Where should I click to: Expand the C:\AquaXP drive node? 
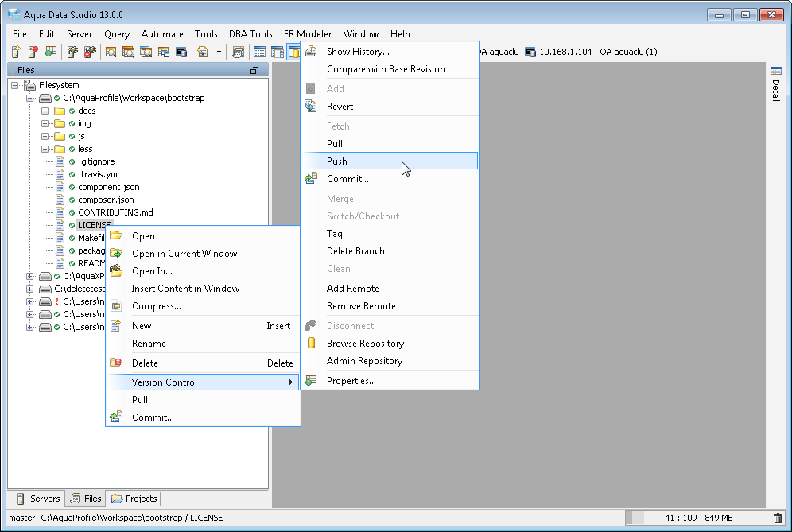tap(29, 277)
